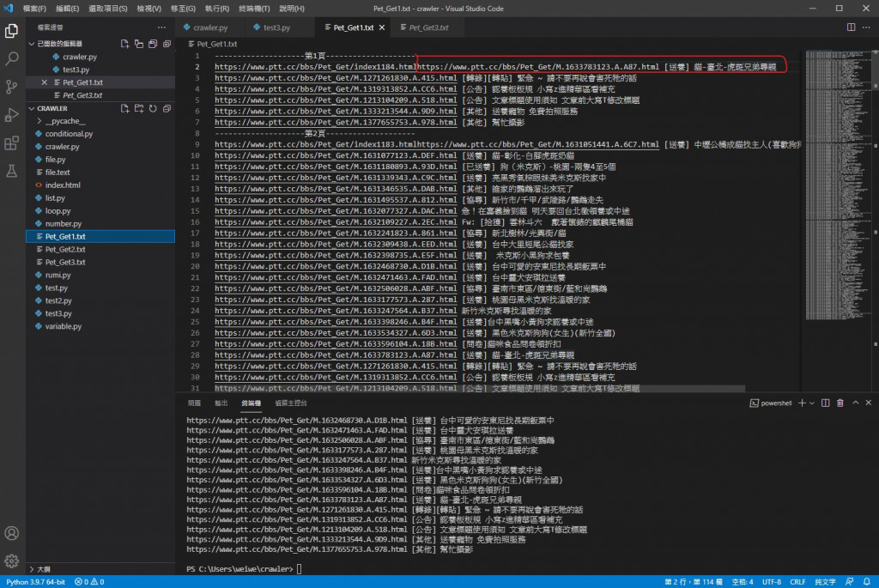Open notifications bell in status bar
Viewport: 879px width, 588px height.
[867, 582]
